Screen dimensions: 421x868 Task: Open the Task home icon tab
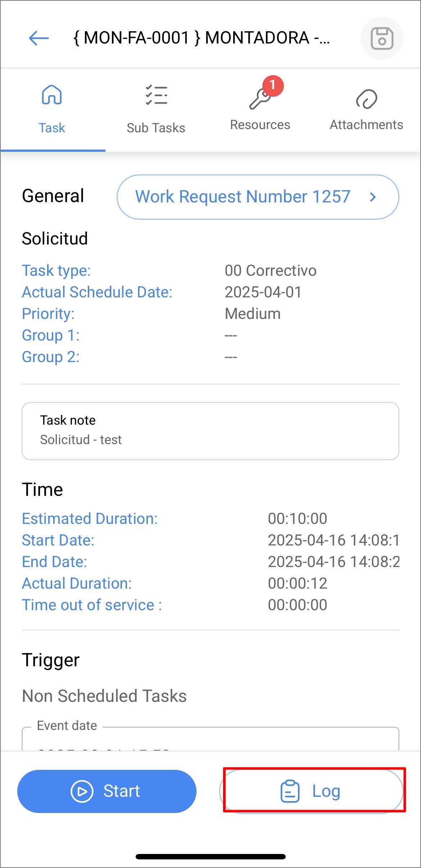pyautogui.click(x=52, y=95)
